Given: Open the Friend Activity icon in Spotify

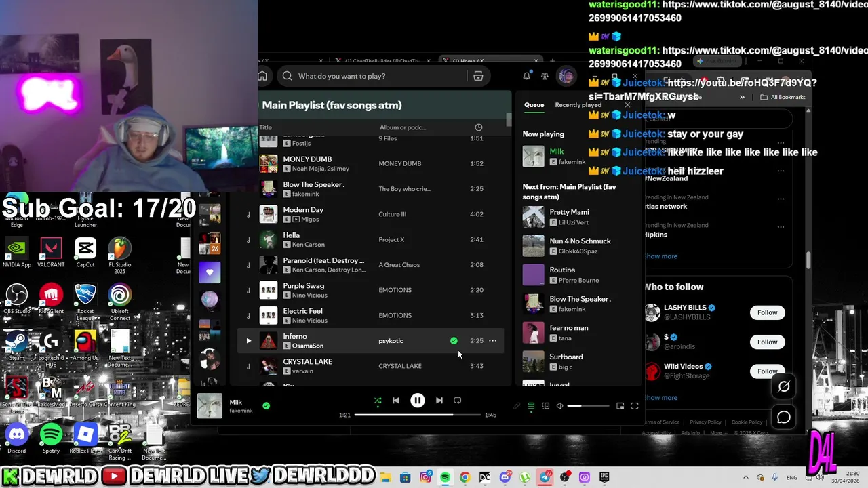Looking at the screenshot, I should coord(545,76).
